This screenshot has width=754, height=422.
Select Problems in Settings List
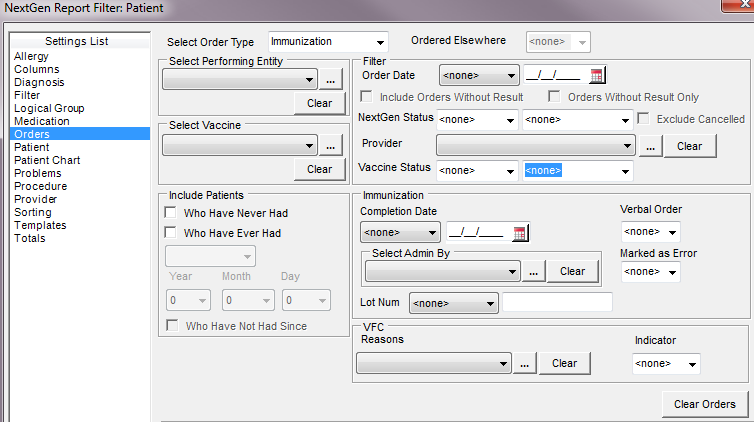38,173
